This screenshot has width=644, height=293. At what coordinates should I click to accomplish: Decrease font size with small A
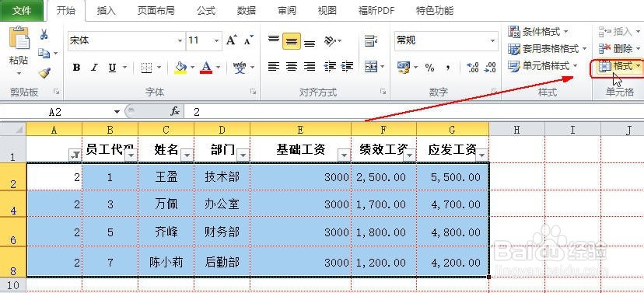pyautogui.click(x=248, y=40)
